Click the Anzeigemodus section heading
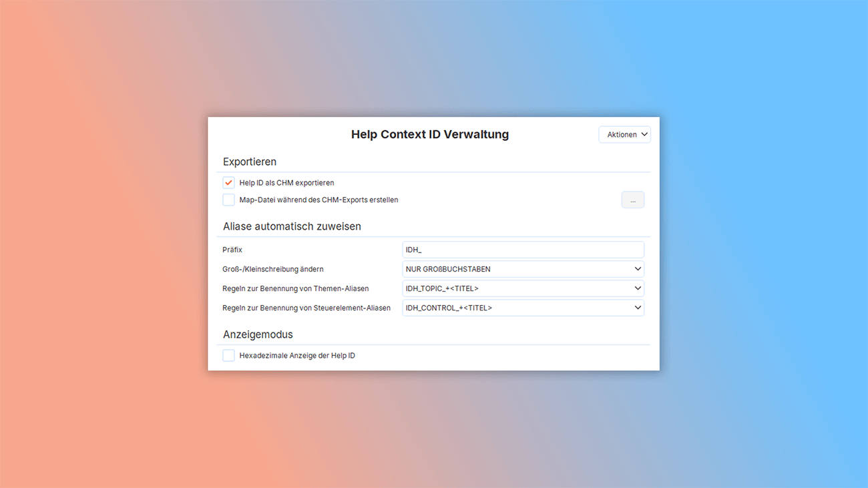This screenshot has width=868, height=488. tap(258, 334)
